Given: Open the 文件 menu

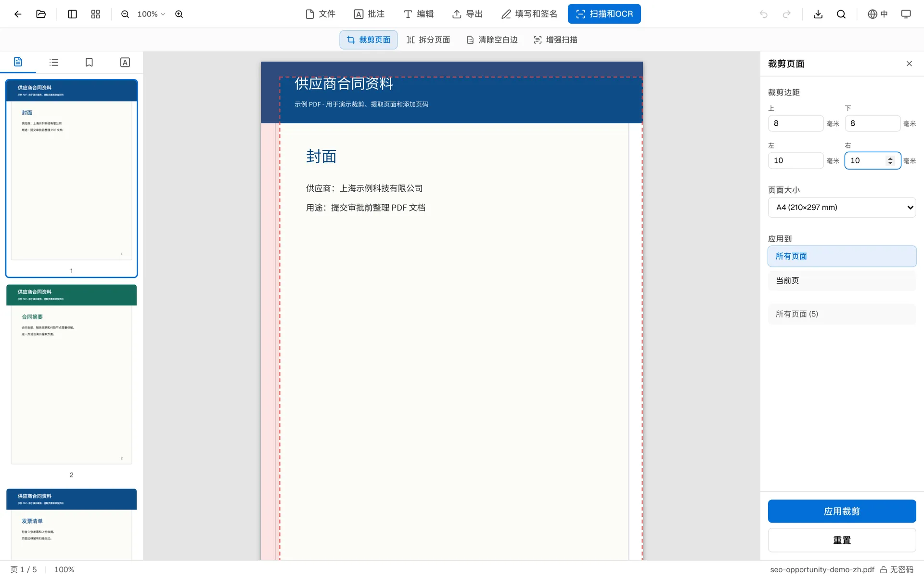Looking at the screenshot, I should [x=321, y=14].
